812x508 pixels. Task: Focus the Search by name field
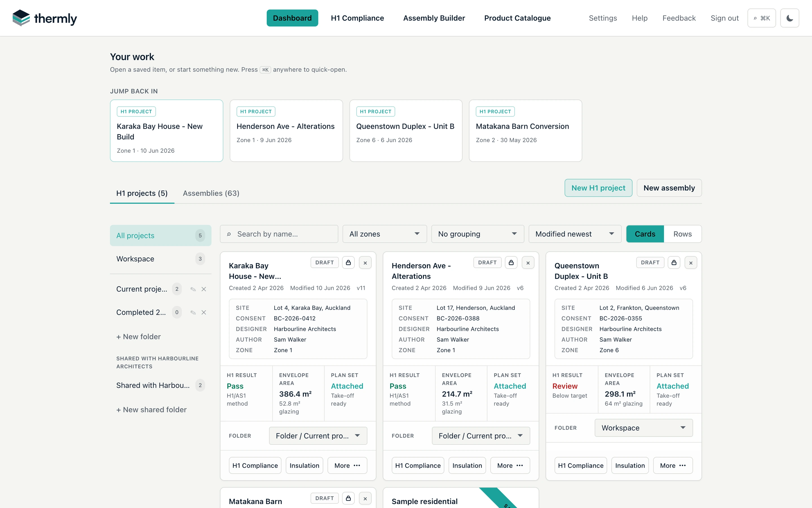point(279,234)
